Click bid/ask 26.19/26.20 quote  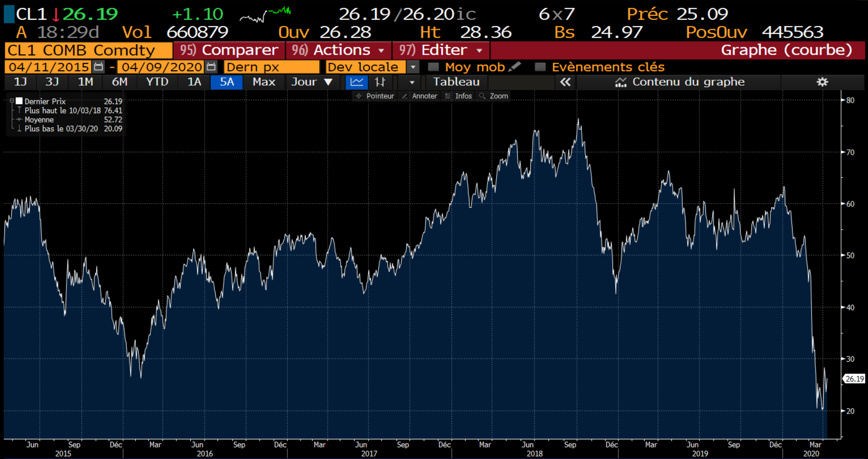[407, 14]
